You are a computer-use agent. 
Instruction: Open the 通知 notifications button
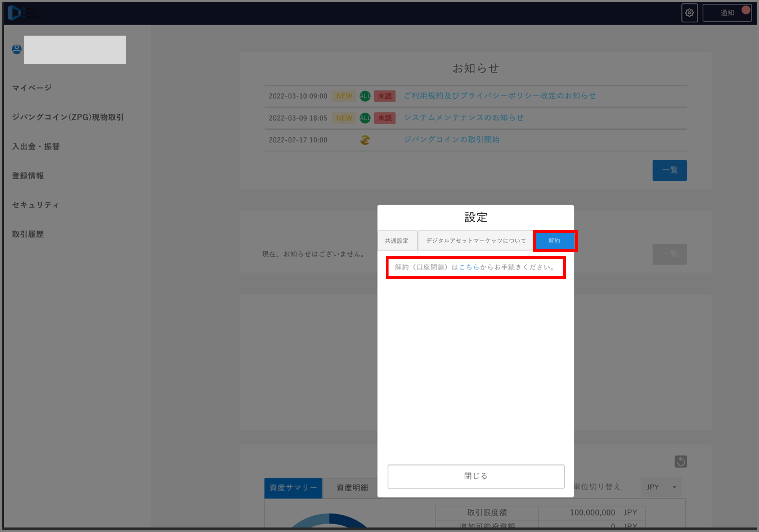(727, 13)
